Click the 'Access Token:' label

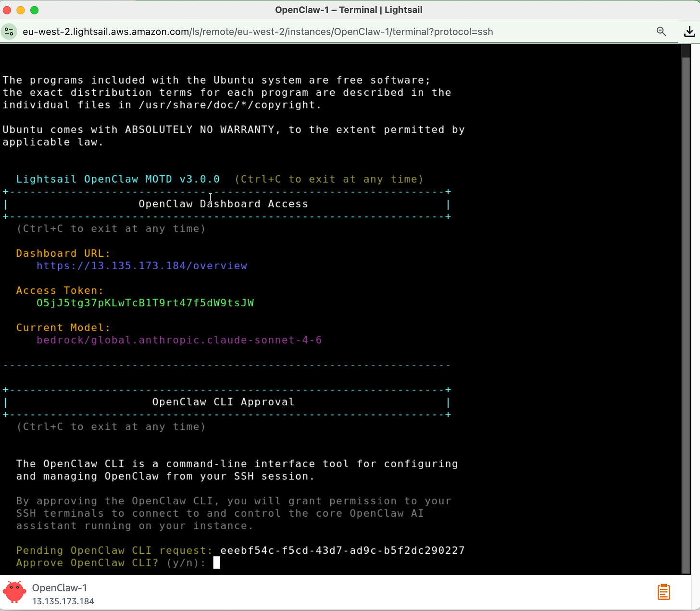coord(60,290)
